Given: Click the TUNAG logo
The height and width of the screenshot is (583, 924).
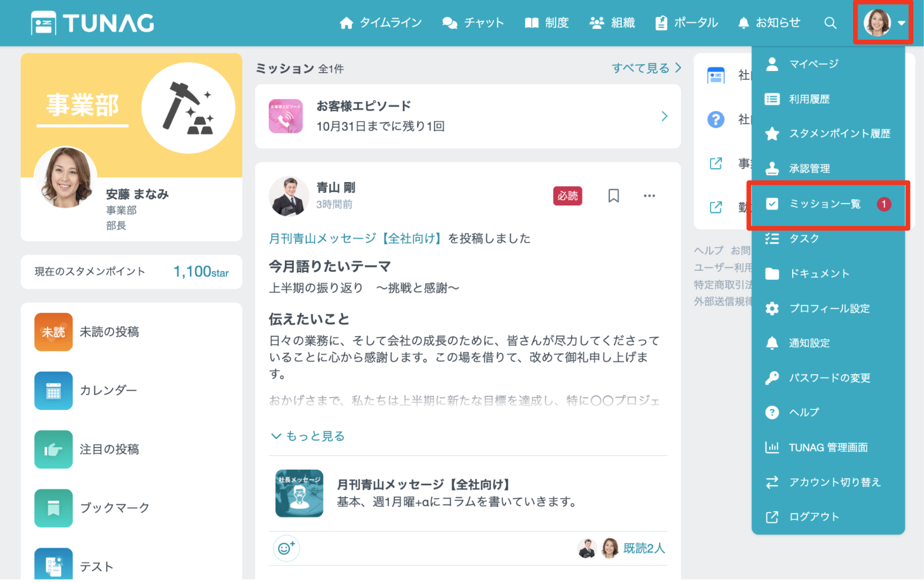Looking at the screenshot, I should click(93, 23).
